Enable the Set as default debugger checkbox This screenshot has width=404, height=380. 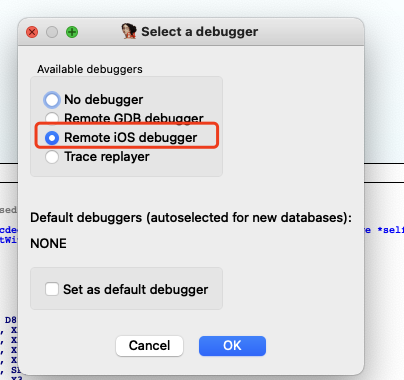(x=52, y=289)
